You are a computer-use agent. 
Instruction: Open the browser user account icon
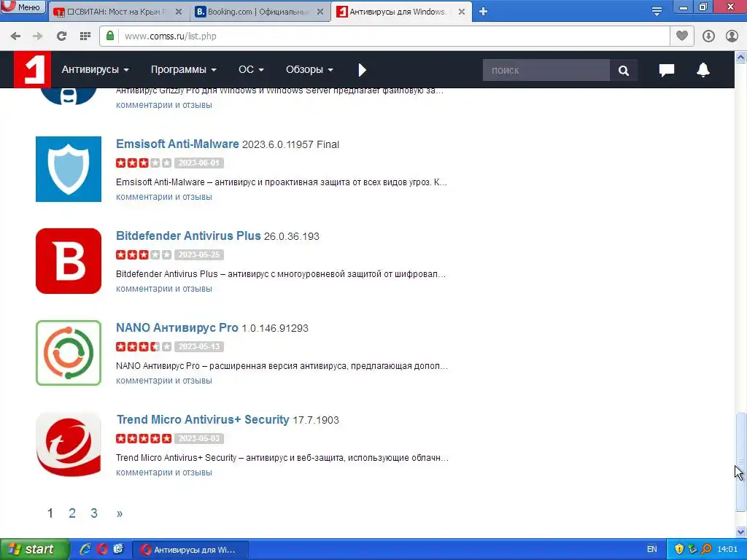[x=732, y=36]
